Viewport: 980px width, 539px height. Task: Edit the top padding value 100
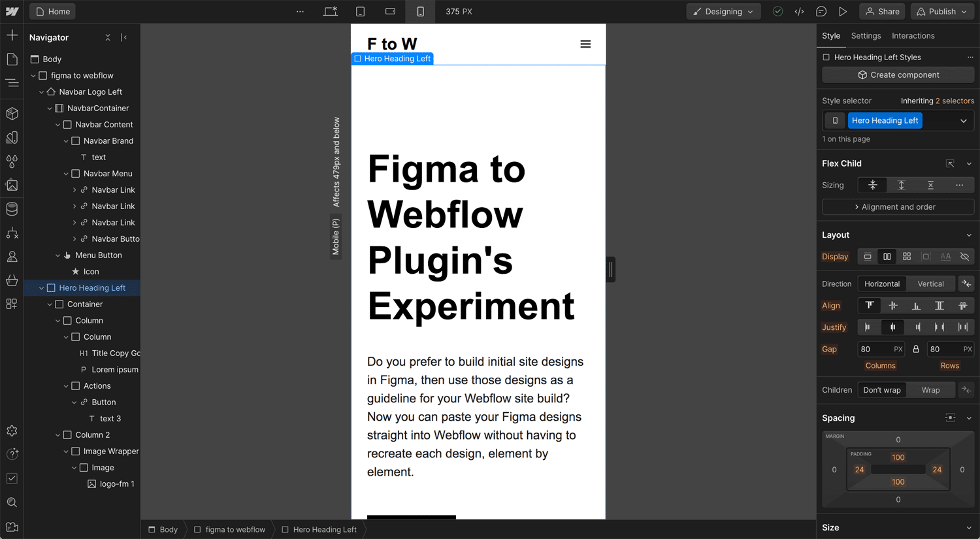898,457
